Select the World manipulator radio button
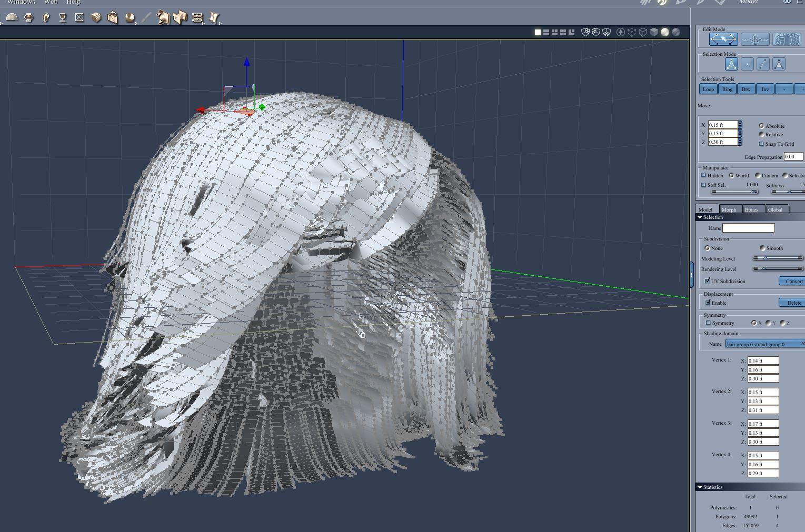 731,175
